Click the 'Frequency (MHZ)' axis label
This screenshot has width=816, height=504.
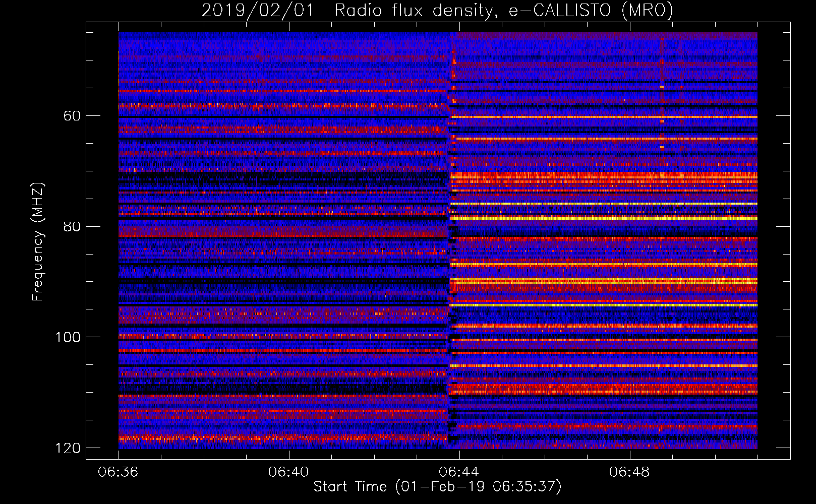[38, 242]
